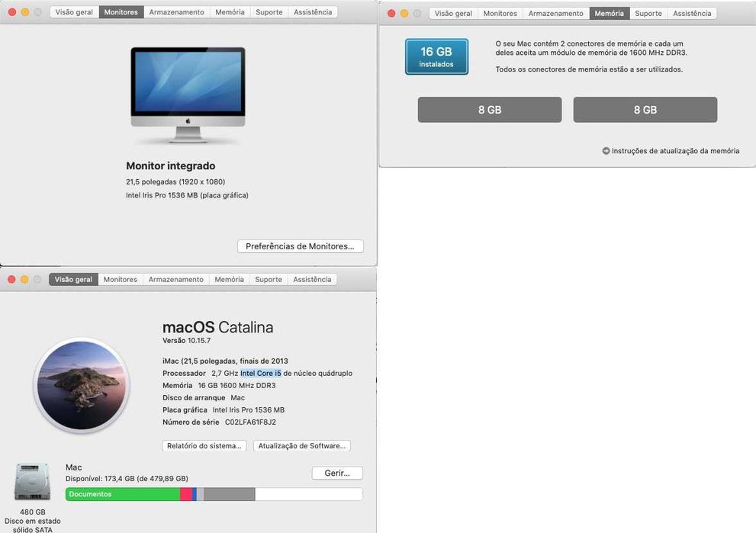Click highlighted Intel Core i5 text
Screen dimensions: 756x533
point(261,373)
